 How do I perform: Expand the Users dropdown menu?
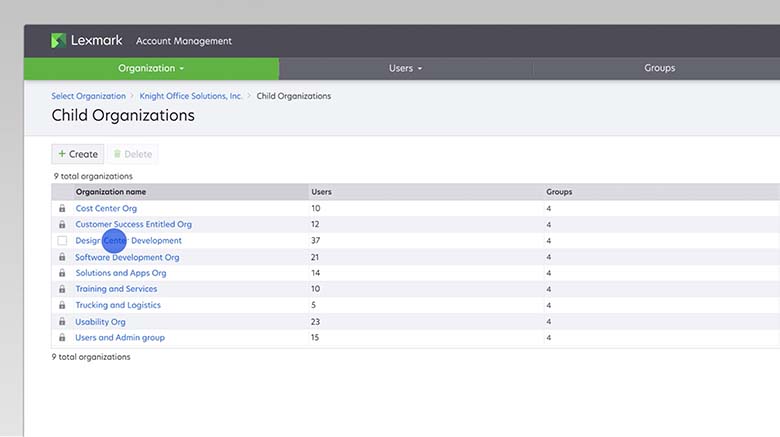[405, 69]
